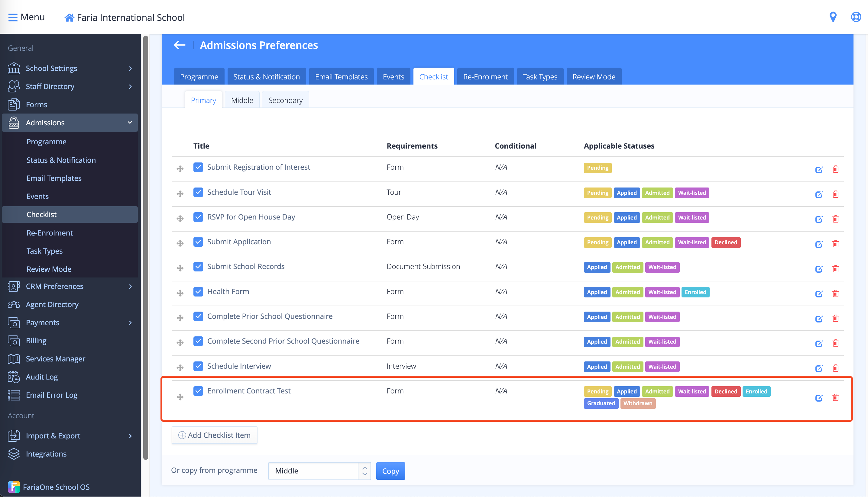This screenshot has width=868, height=497.
Task: Delete the Enrollment Contract Test item
Action: [835, 397]
